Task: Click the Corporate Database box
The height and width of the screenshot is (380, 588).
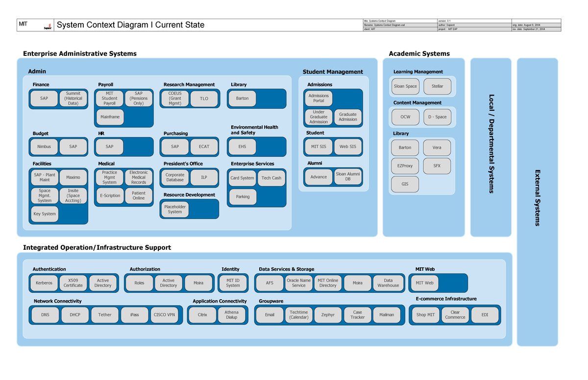Action: pyautogui.click(x=175, y=177)
